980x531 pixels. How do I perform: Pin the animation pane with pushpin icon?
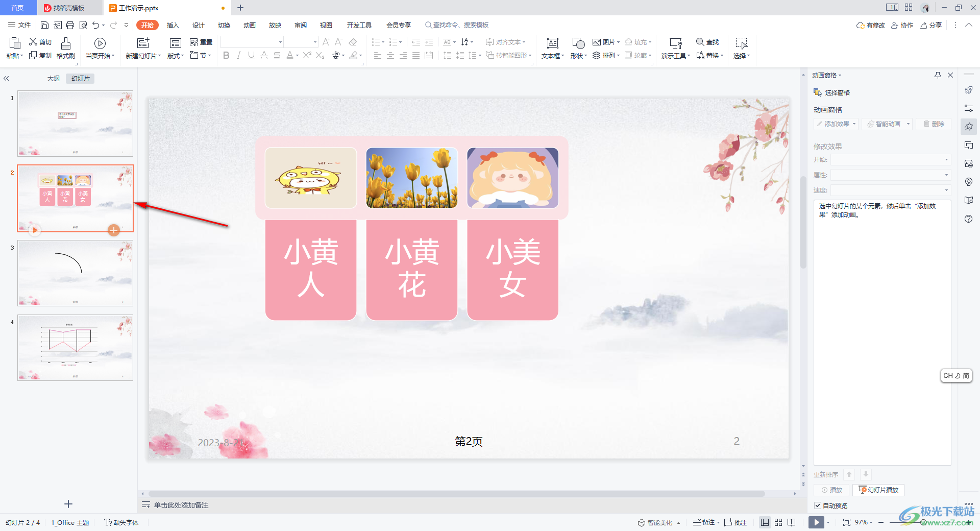(938, 75)
